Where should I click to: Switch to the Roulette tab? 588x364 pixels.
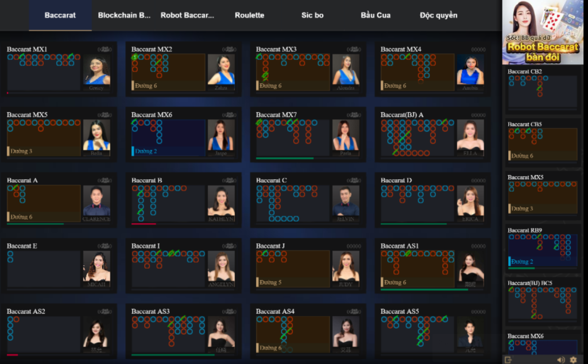(250, 16)
